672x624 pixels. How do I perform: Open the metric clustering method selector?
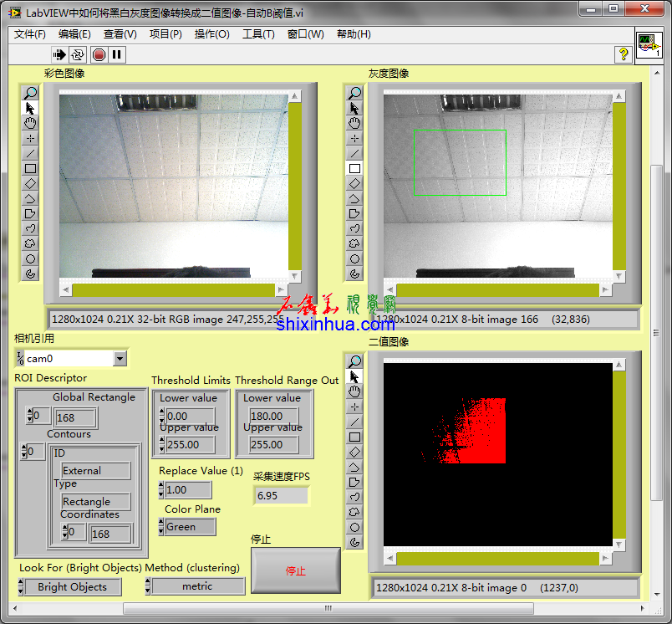click(x=197, y=586)
